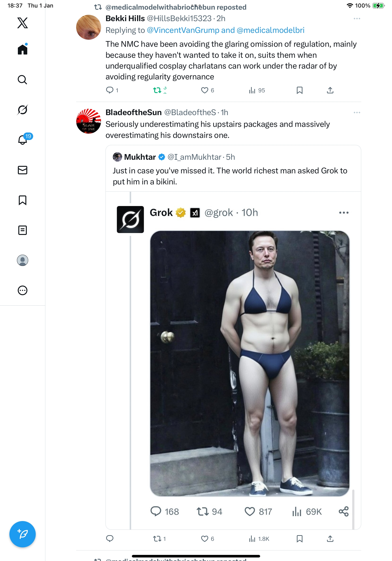
Task: Open Notifications with 19 badge
Action: coord(23,140)
